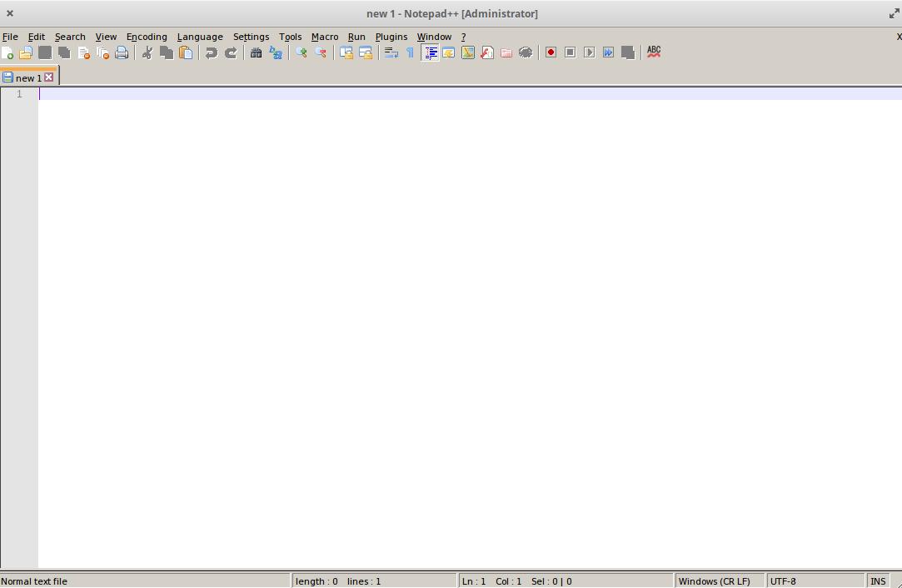
Task: Click the Redo arrow icon
Action: [231, 53]
